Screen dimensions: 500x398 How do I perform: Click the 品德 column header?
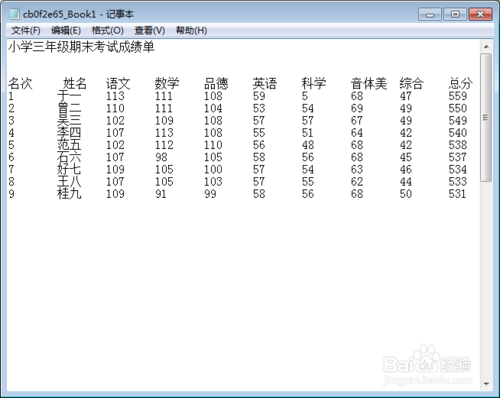[x=216, y=83]
